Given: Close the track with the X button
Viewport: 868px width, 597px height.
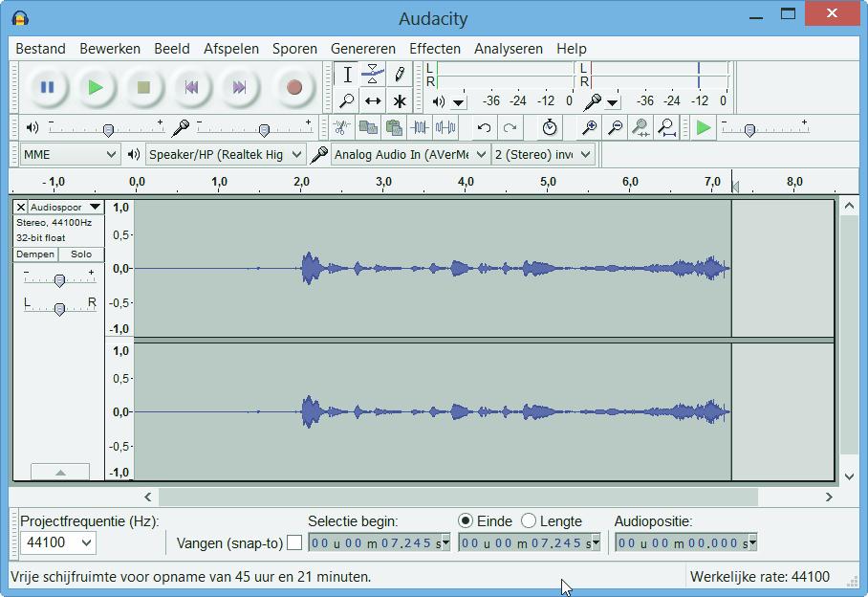Looking at the screenshot, I should click(20, 207).
